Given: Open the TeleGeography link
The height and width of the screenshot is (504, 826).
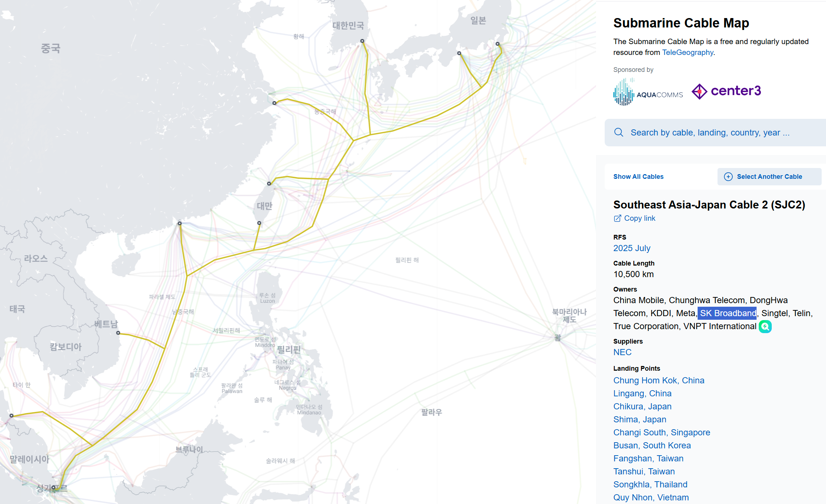Looking at the screenshot, I should 687,52.
